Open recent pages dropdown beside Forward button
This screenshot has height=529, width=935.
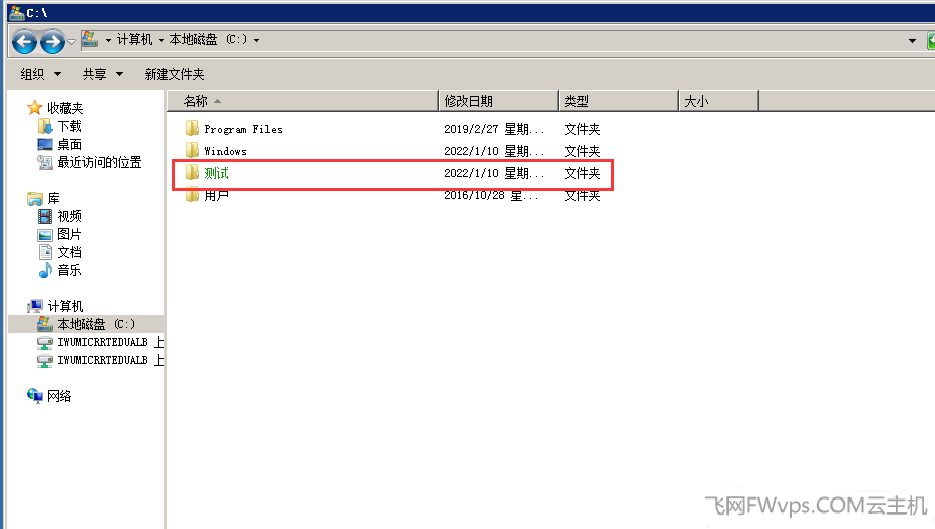tap(72, 42)
